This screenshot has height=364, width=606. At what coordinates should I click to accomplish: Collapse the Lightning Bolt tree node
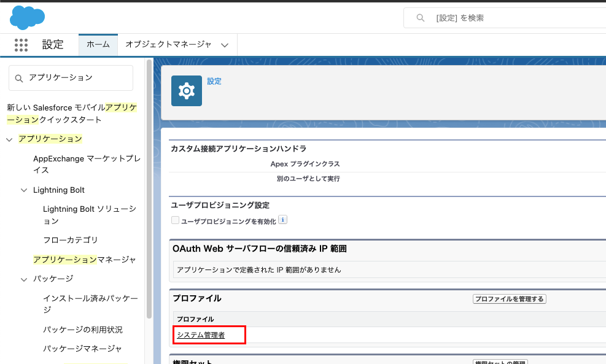click(24, 190)
